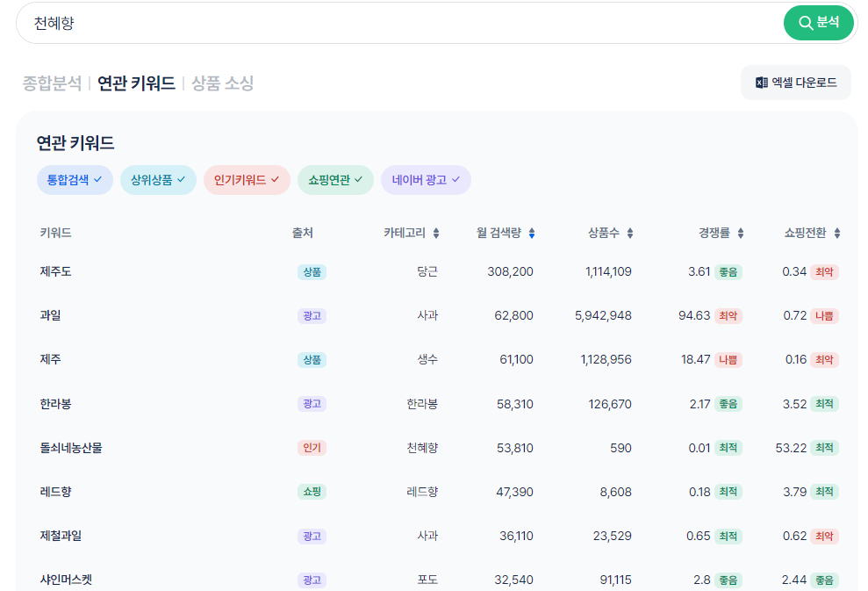The height and width of the screenshot is (591, 868).
Task: Click the 천혜향 category cell
Action: pos(422,448)
